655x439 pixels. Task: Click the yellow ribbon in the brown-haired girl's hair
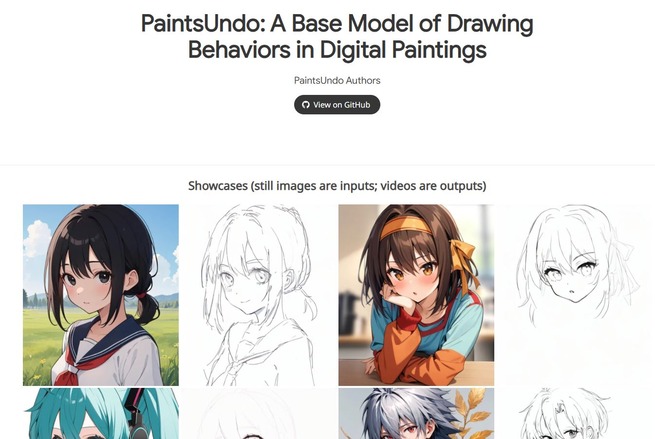click(464, 259)
